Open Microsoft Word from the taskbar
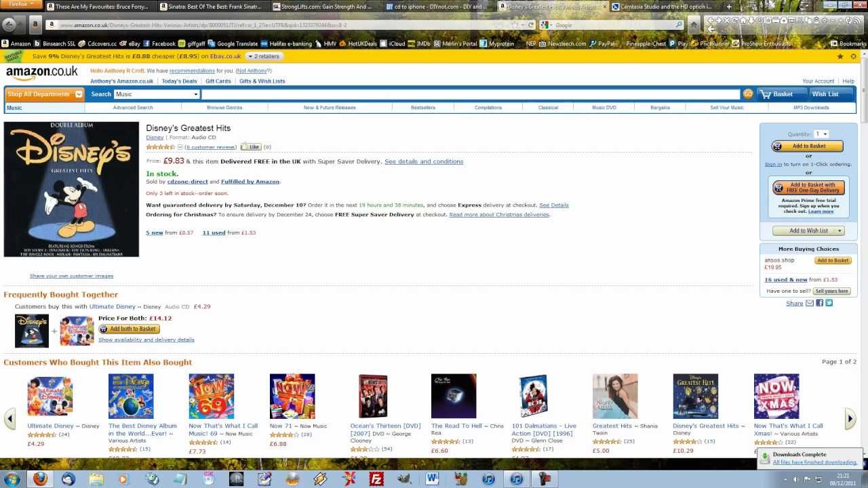868x488 pixels. click(432, 479)
